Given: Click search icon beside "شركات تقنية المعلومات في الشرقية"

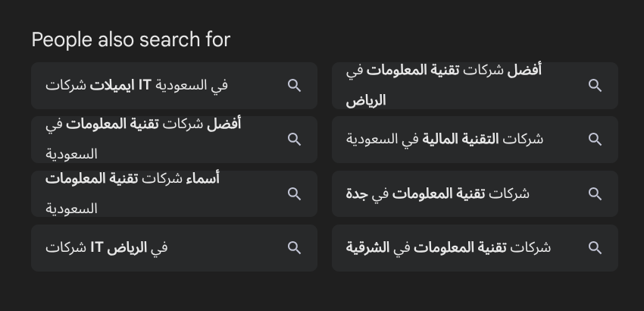Looking at the screenshot, I should click(x=596, y=248).
